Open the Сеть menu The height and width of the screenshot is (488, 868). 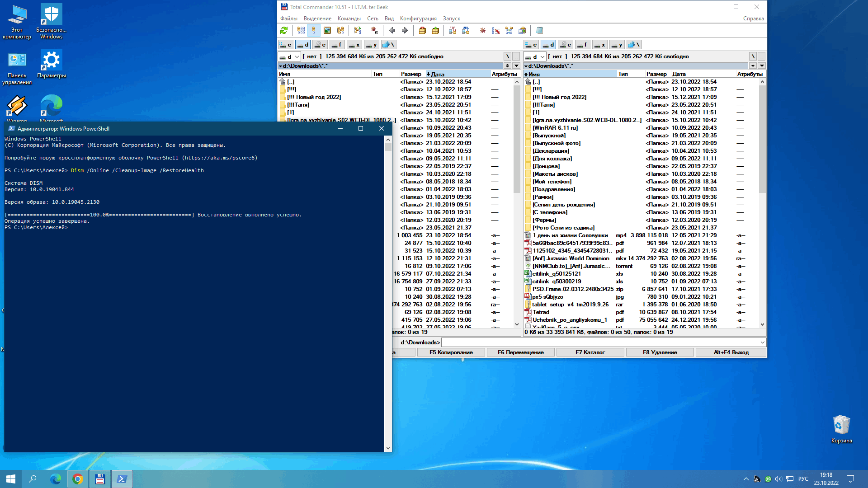click(373, 19)
